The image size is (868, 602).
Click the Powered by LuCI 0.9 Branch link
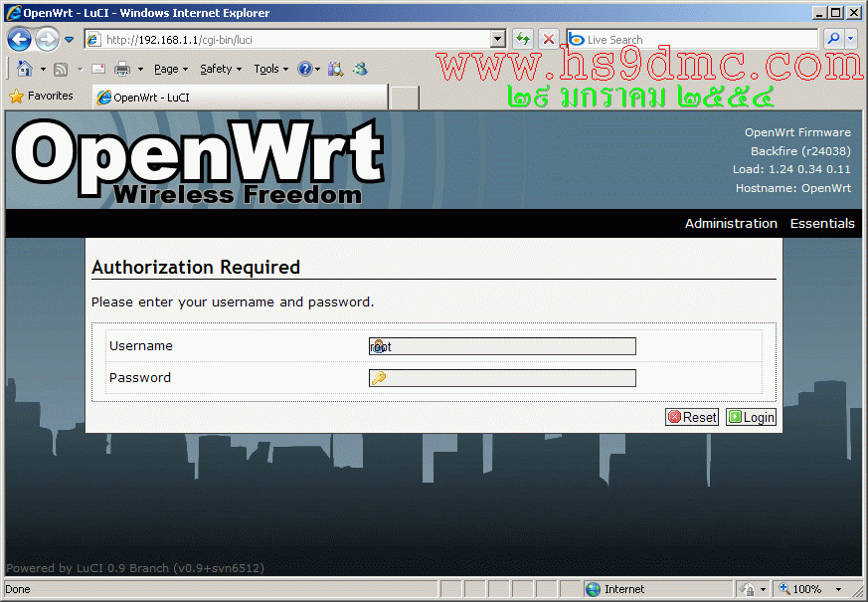[x=135, y=568]
